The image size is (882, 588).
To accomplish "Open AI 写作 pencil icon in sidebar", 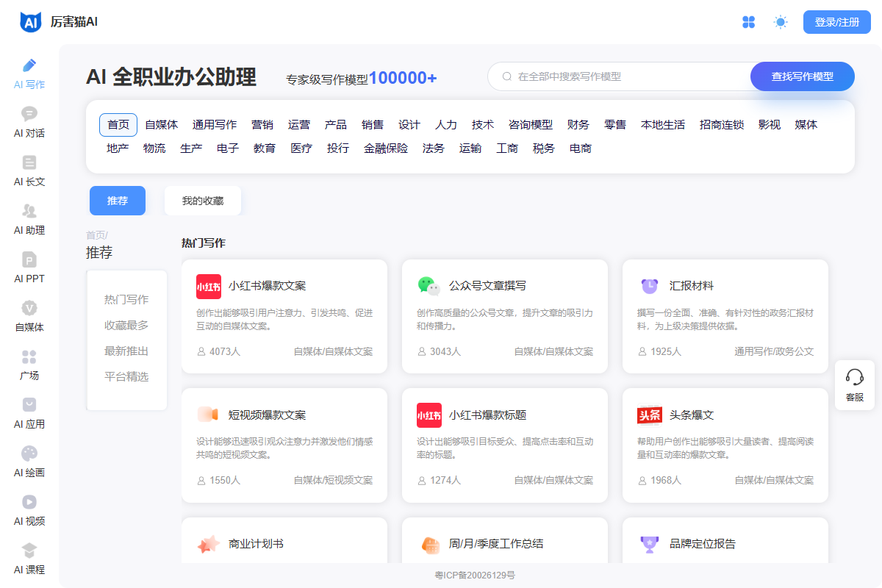I will coord(29,65).
